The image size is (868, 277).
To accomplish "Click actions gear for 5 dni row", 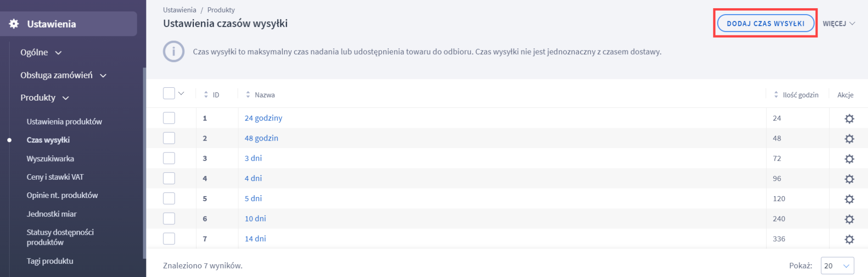I will pyautogui.click(x=849, y=199).
